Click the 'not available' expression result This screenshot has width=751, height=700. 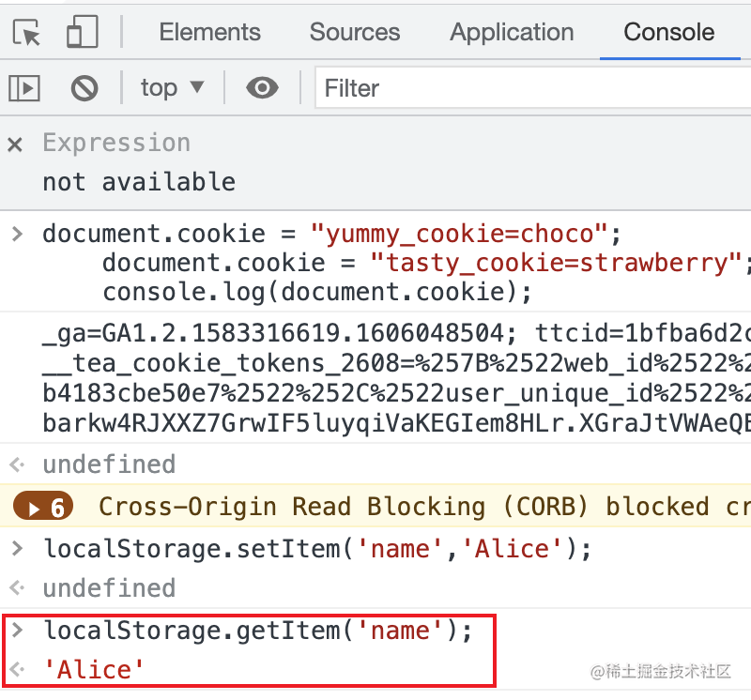click(139, 182)
